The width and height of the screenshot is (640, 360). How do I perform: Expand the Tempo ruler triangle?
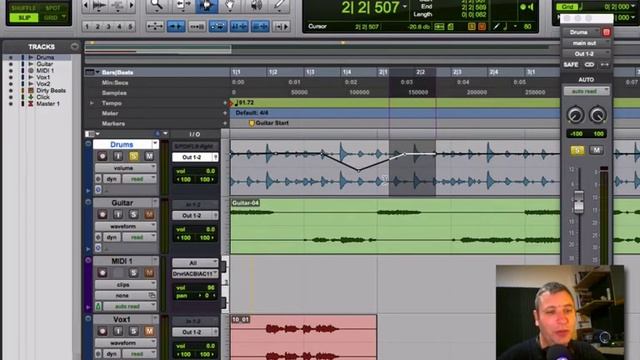(x=91, y=103)
